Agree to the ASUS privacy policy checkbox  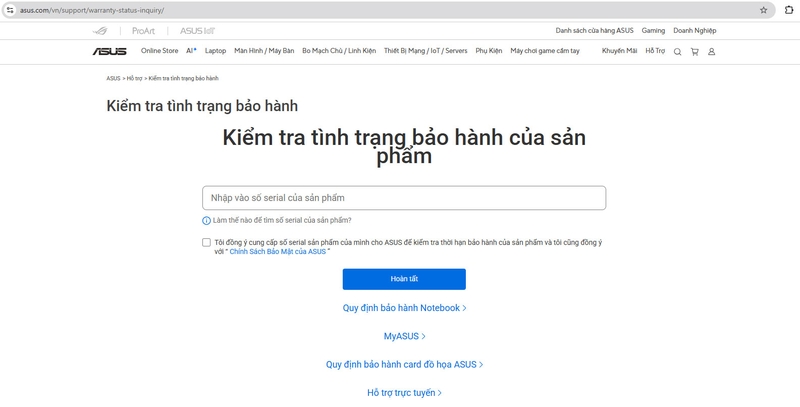click(x=206, y=242)
